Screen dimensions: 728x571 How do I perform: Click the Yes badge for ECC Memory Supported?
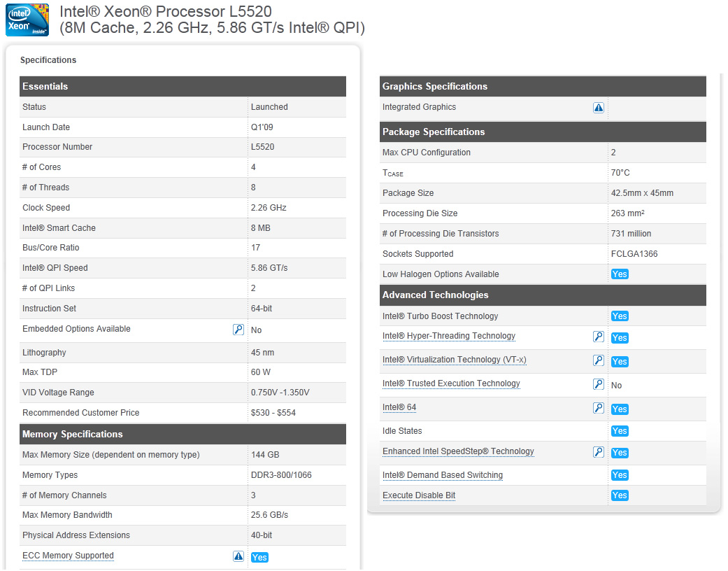[x=259, y=558]
